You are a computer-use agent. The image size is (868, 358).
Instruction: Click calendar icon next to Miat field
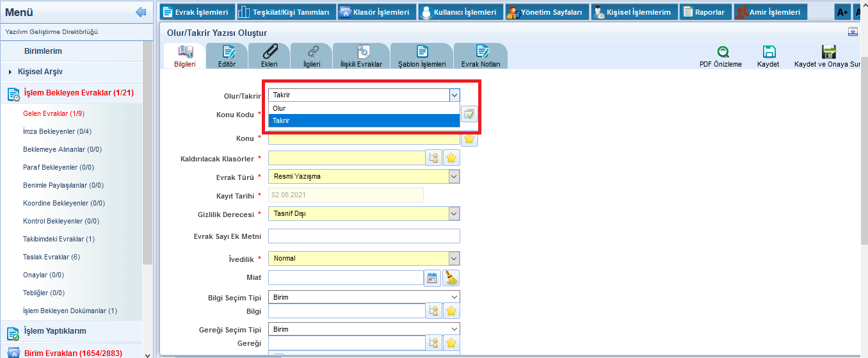pyautogui.click(x=432, y=278)
